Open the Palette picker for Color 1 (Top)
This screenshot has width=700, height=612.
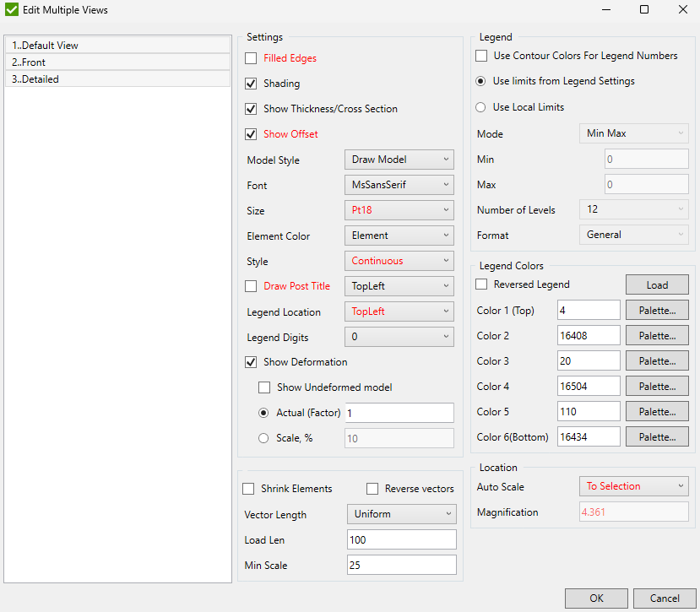(x=657, y=310)
